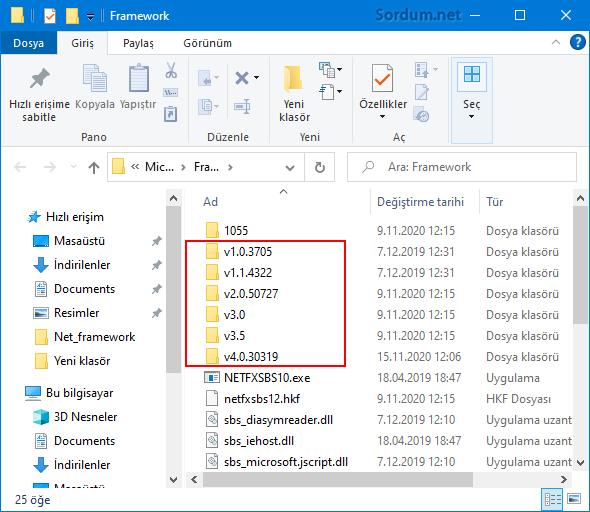This screenshot has height=512, width=590.
Task: Pin to Quick access (Hızlı erişime sabitle)
Action: click(x=39, y=93)
